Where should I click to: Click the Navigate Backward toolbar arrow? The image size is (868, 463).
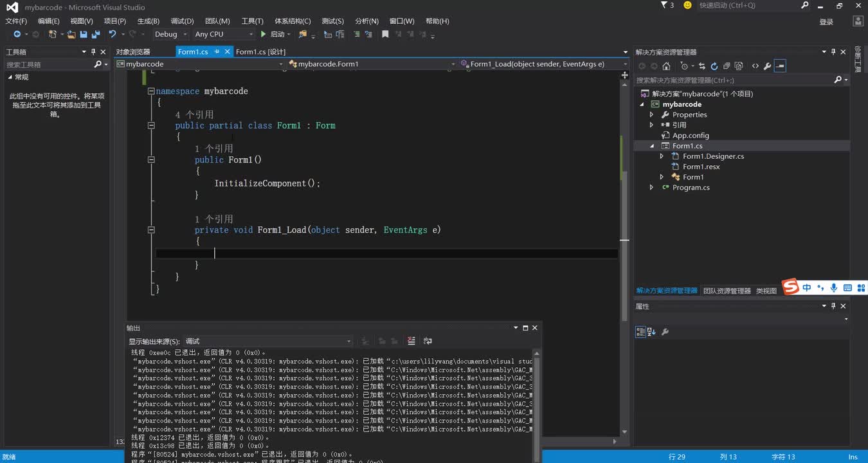point(17,34)
